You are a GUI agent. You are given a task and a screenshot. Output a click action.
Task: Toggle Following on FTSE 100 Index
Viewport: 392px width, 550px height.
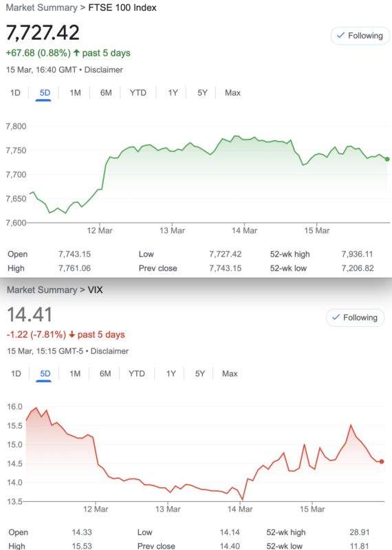[360, 36]
